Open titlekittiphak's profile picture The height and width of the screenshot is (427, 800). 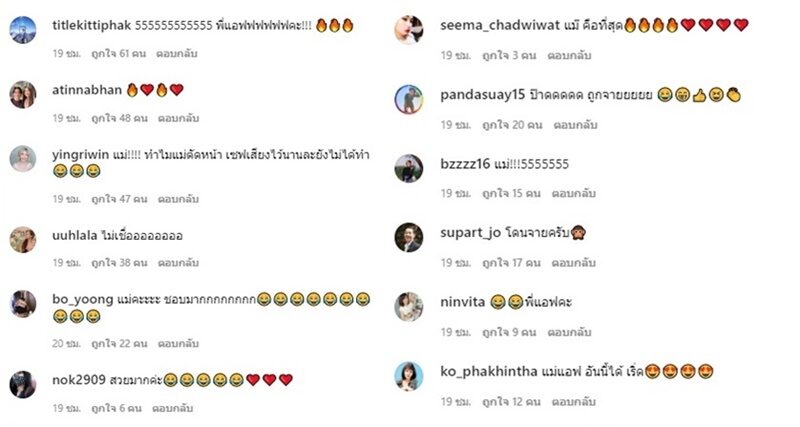tap(23, 30)
